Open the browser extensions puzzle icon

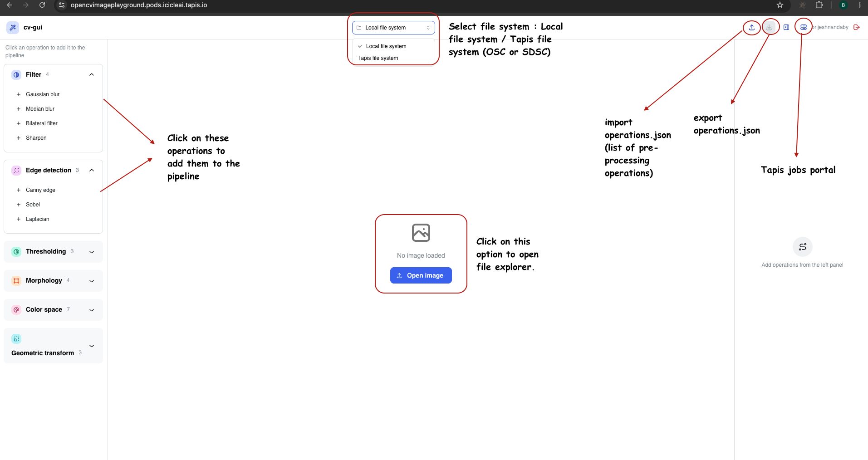click(819, 5)
